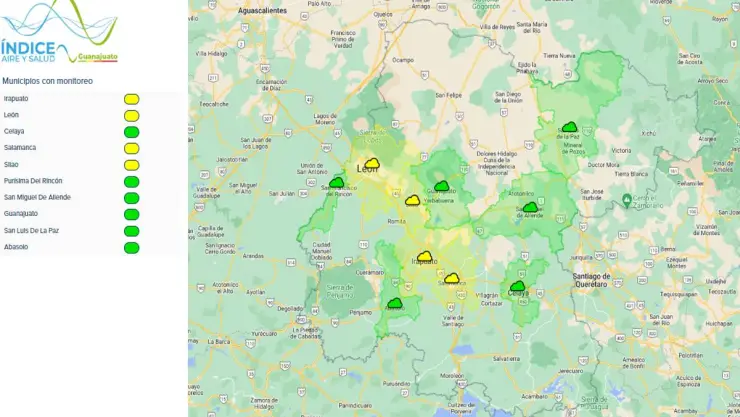This screenshot has height=417, width=740.
Task: Click the Cerro el Zamorano landmark pin
Action: point(627,198)
